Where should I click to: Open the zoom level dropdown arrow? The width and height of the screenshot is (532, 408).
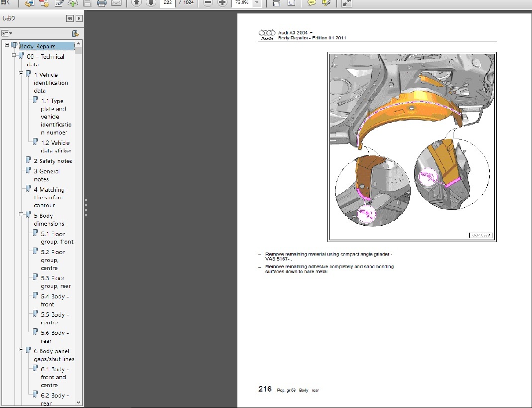[257, 2]
